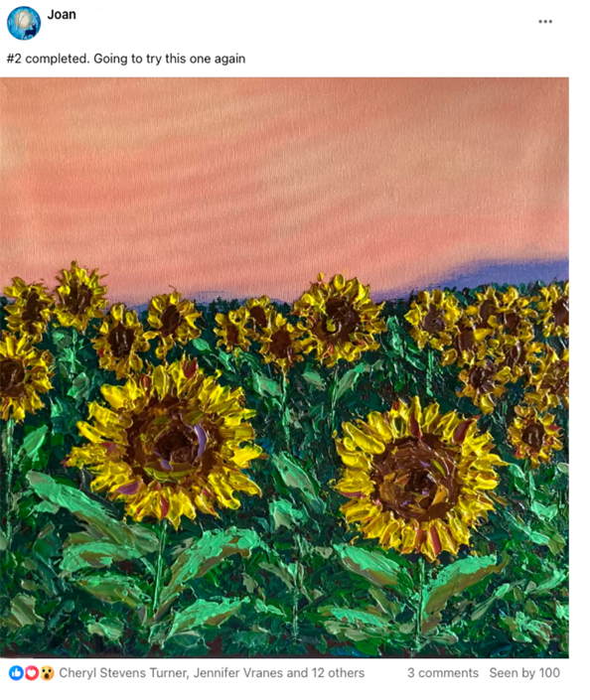The width and height of the screenshot is (590, 700).
Task: Show the 12 others who reacted
Action: click(338, 673)
